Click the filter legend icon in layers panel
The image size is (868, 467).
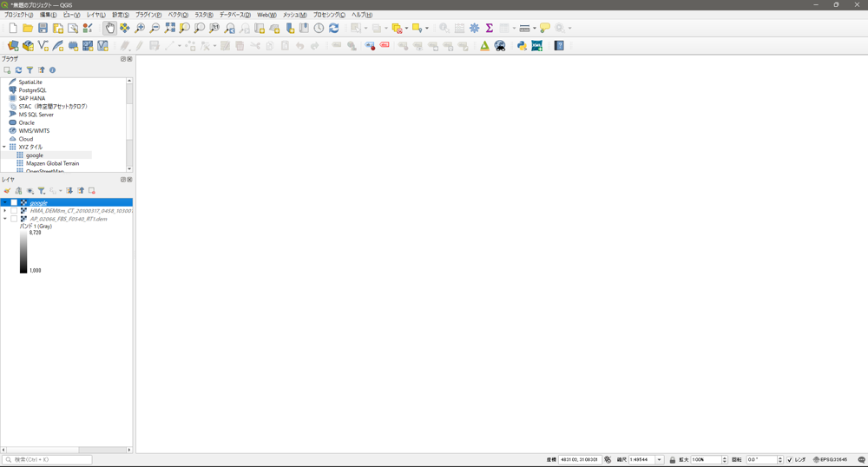(41, 191)
